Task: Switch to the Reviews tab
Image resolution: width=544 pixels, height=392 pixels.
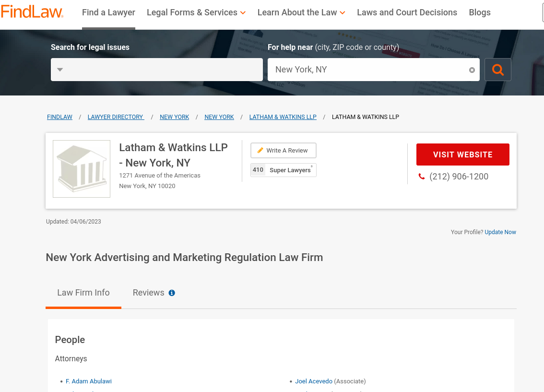Action: coord(149,293)
